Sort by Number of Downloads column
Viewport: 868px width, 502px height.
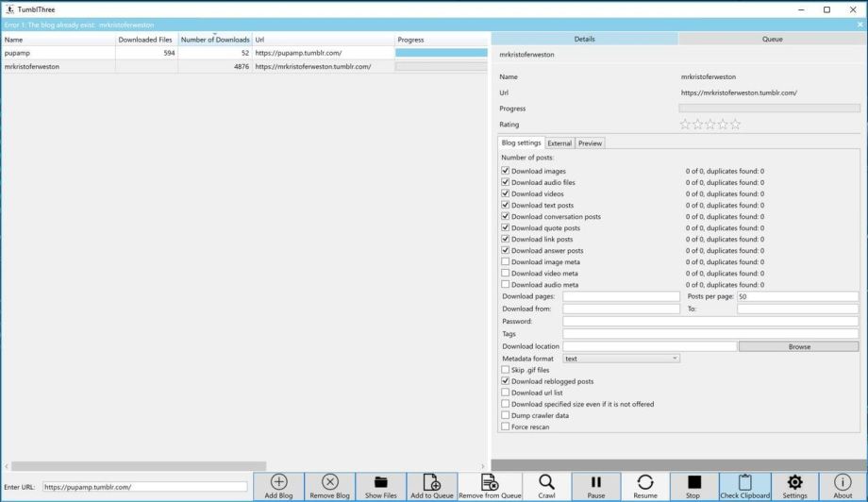(x=215, y=40)
